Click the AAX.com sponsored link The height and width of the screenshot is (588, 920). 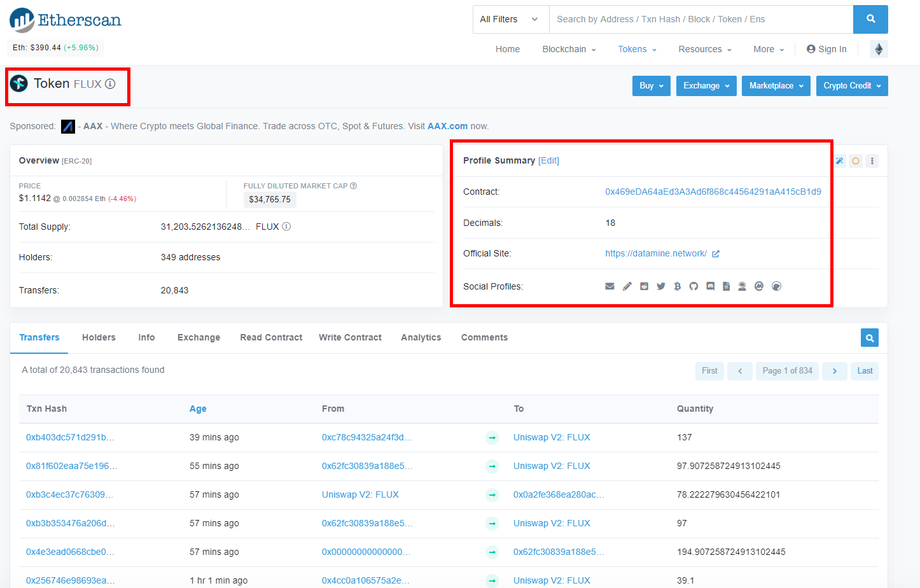point(447,127)
